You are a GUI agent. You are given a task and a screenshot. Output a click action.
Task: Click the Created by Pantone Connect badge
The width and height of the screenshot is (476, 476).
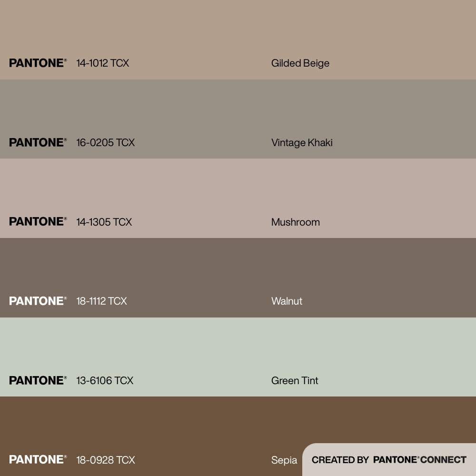tap(389, 460)
